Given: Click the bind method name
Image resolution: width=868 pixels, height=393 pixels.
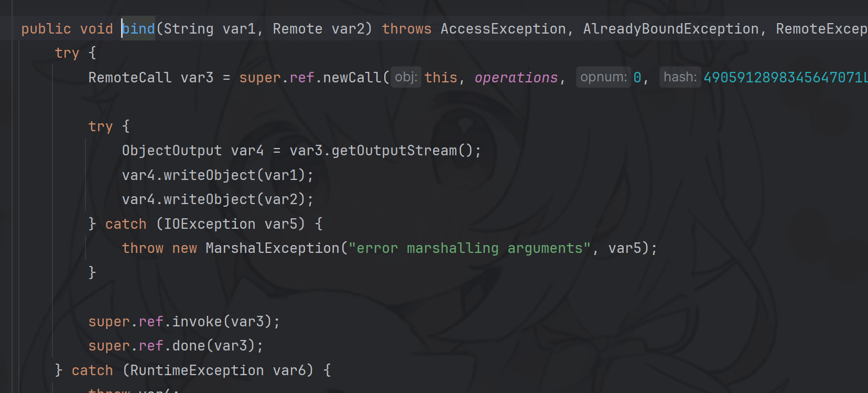Looking at the screenshot, I should point(139,29).
